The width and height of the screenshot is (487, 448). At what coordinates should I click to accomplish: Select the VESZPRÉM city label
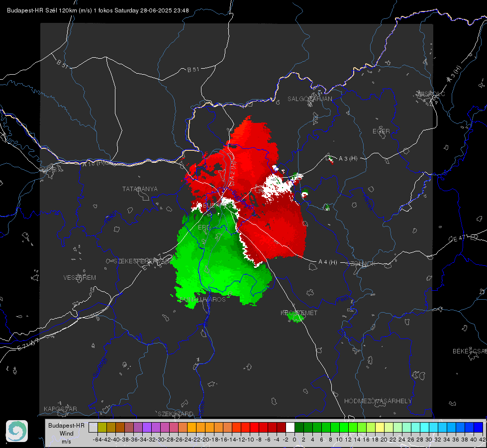point(80,278)
